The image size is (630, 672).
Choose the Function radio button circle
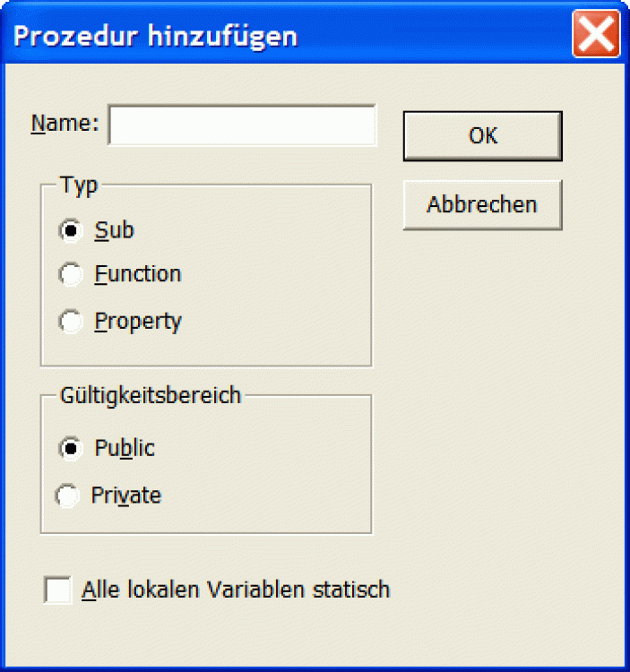71,275
